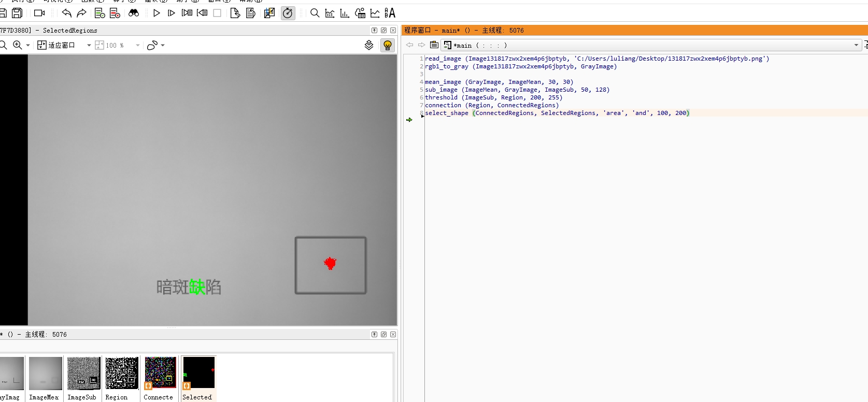Click the green program counter arrow
This screenshot has height=402, width=868.
click(x=409, y=120)
